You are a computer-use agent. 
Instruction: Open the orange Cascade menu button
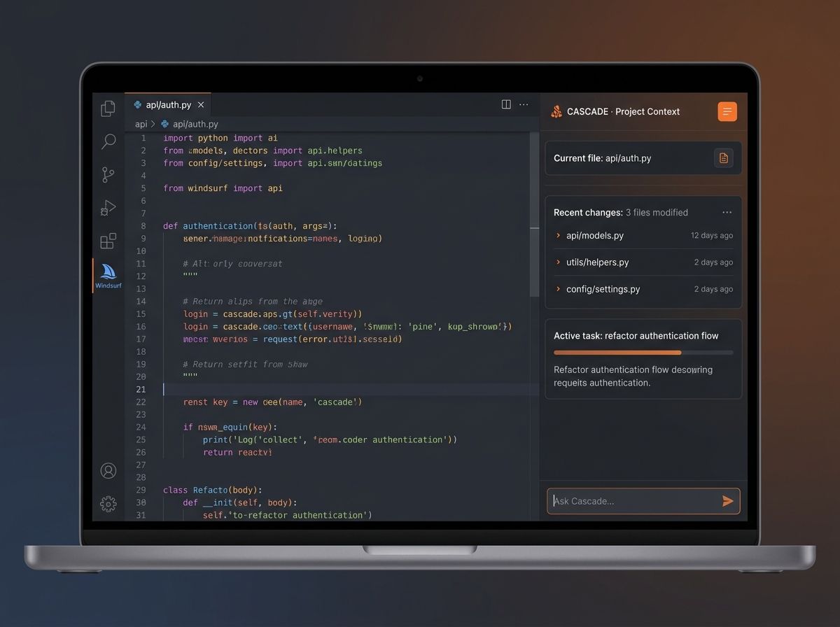(727, 111)
